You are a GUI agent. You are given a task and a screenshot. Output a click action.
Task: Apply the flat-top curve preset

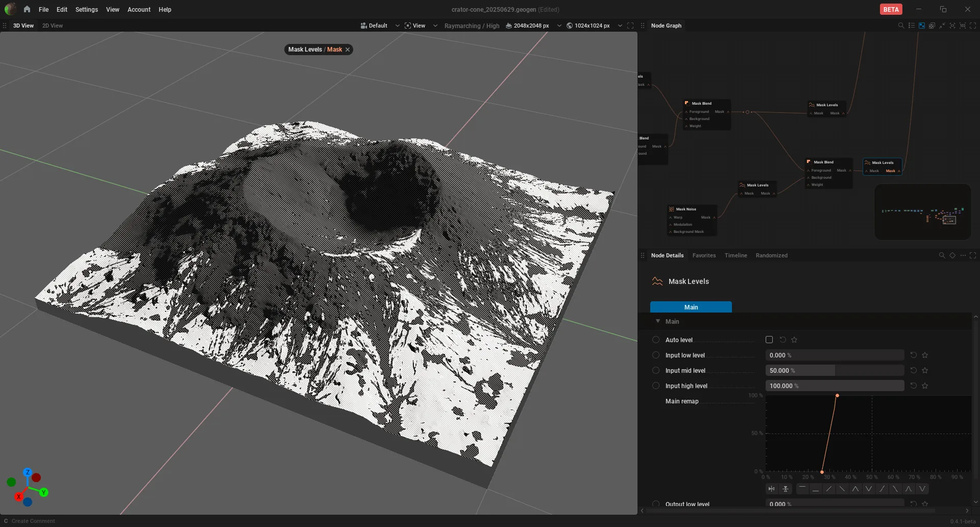(x=802, y=489)
